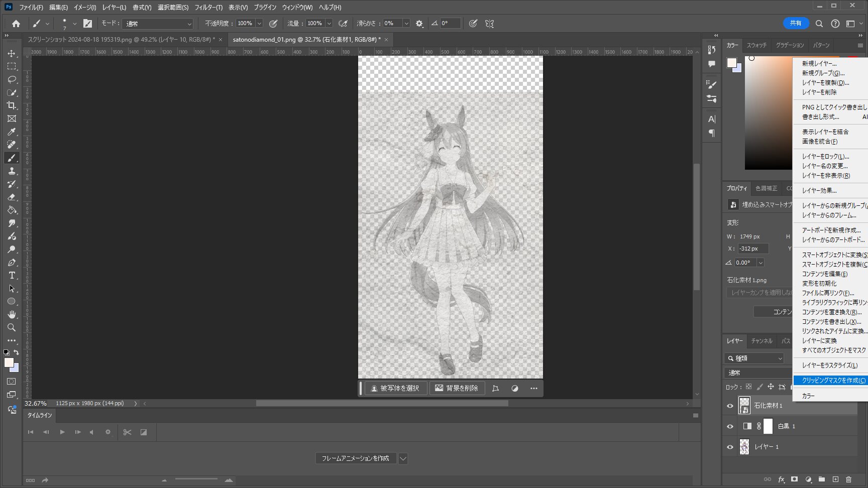
Task: Click the 共有 share button
Action: pos(796,23)
